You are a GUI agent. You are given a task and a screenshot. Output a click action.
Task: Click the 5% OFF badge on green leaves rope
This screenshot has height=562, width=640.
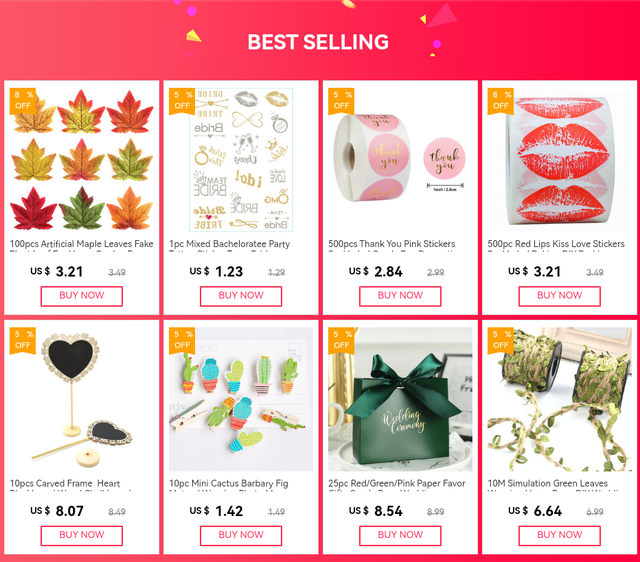500,340
